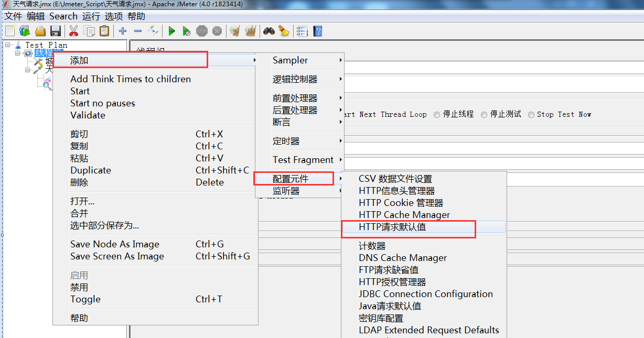Image resolution: width=644 pixels, height=338 pixels.
Task: Select the 停止测试 radio button
Action: [484, 115]
